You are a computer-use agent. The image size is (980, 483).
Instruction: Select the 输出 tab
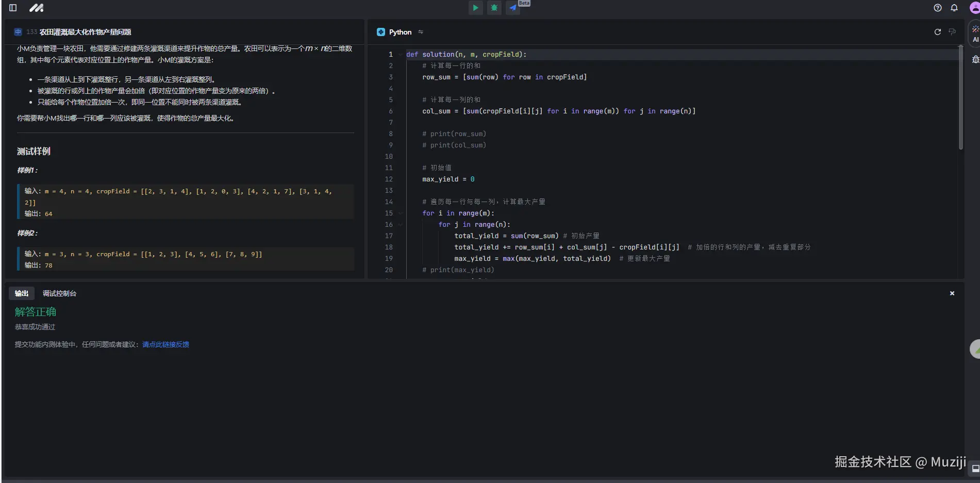[x=22, y=293]
